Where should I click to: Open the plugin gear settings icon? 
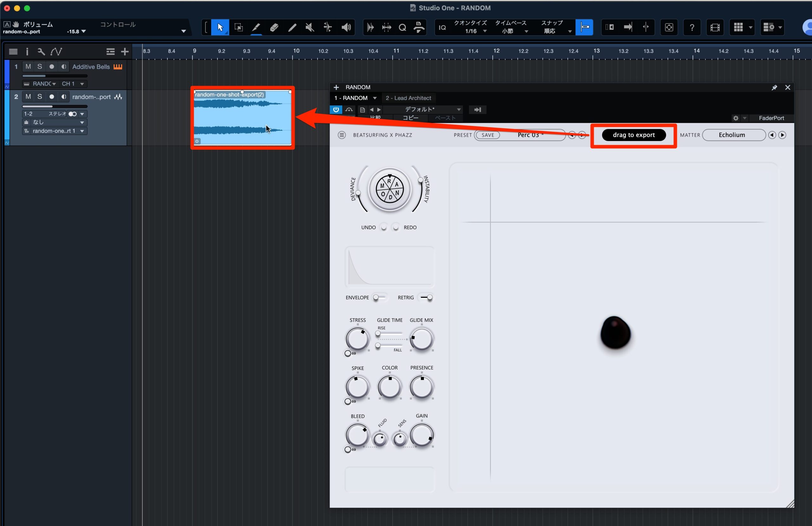tap(736, 118)
